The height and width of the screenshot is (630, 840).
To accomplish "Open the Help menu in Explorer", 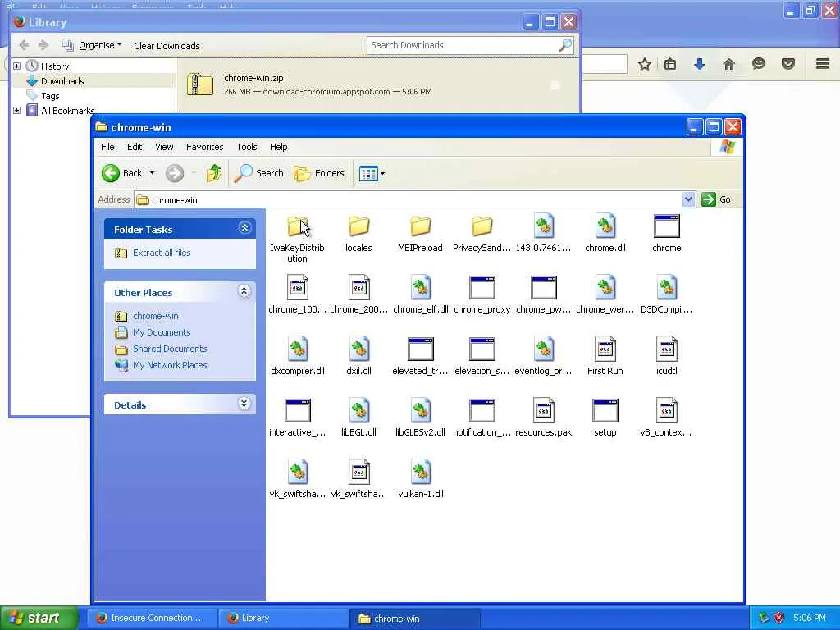I will point(278,147).
